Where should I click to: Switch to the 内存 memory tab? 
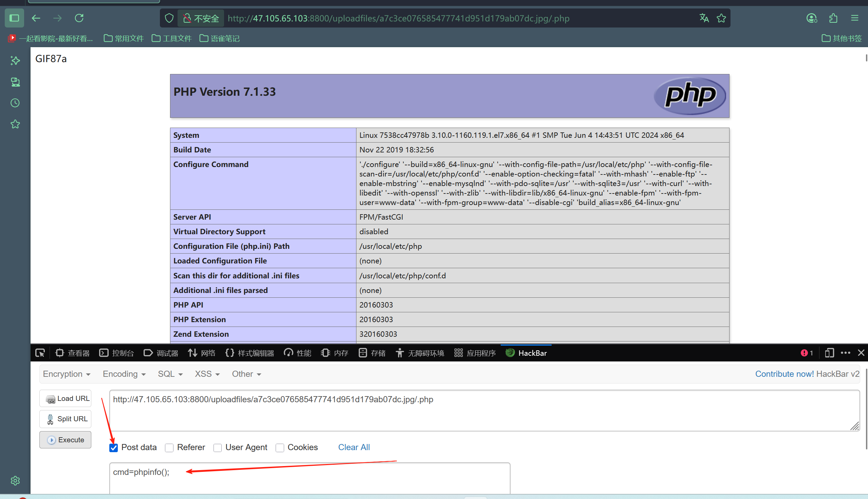334,353
